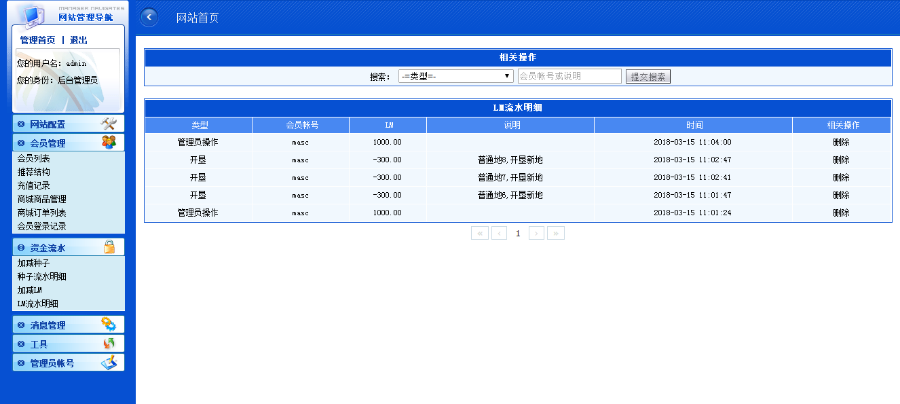
Task: Collapse the 会员管理 section header
Action: [x=68, y=143]
